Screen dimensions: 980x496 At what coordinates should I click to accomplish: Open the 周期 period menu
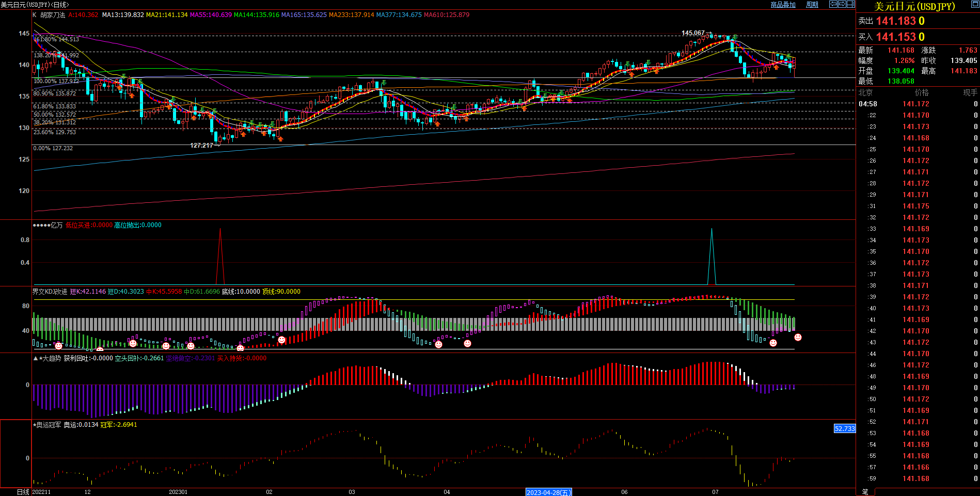pos(812,5)
